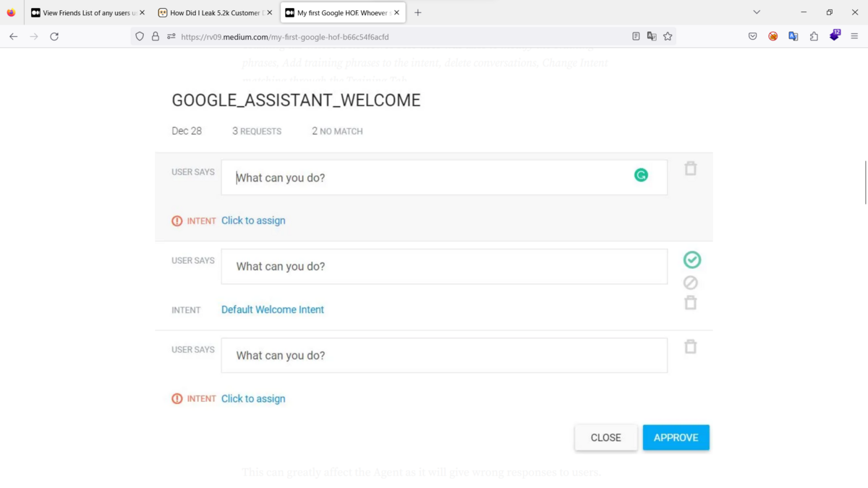Close the My first Google HOF tab
This screenshot has height=488, width=868.
(397, 12)
